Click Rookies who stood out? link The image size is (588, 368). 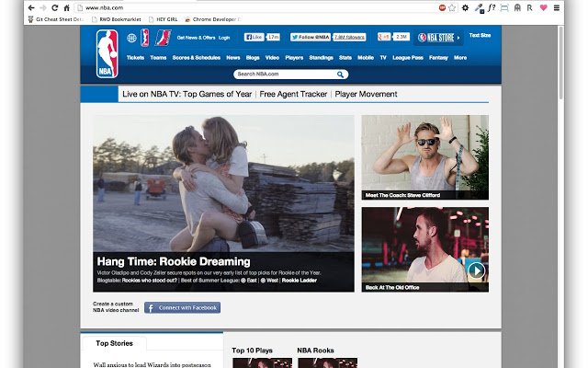click(x=149, y=281)
